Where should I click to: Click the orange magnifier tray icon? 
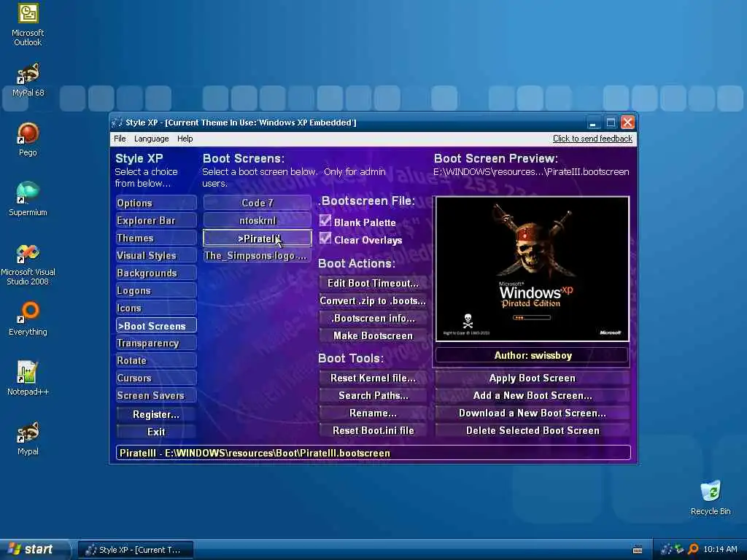point(693,549)
